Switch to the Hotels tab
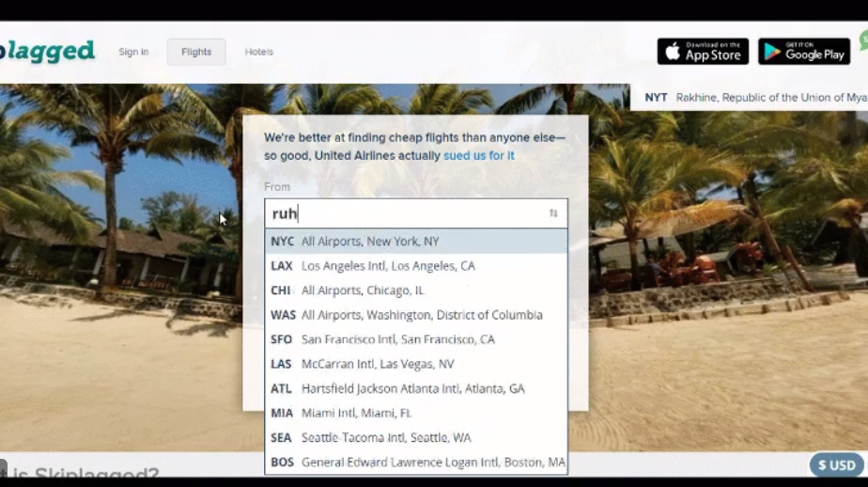868x487 pixels. 259,52
